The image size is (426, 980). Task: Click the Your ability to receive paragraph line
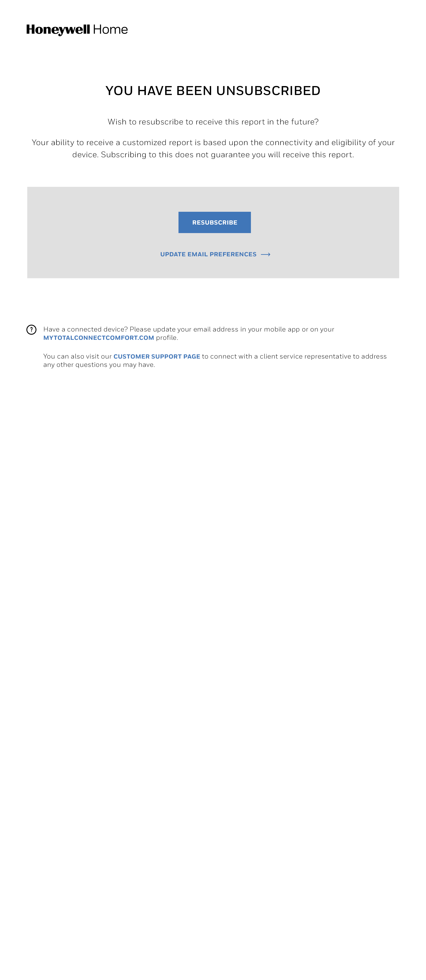pyautogui.click(x=213, y=143)
